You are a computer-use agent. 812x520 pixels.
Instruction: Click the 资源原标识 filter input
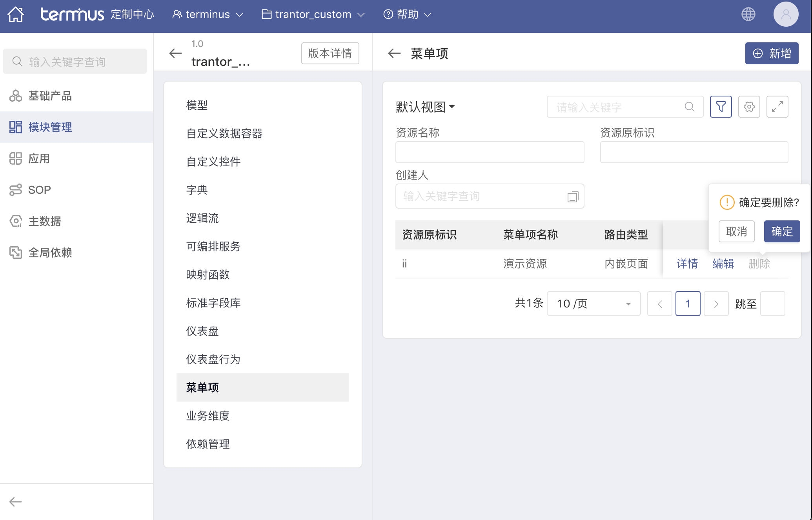coord(694,152)
